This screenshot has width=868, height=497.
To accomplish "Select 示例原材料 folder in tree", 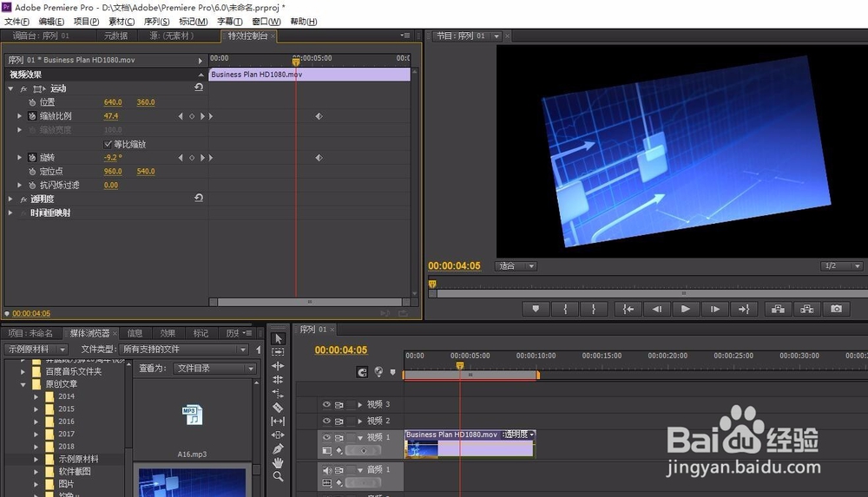I will (x=78, y=459).
